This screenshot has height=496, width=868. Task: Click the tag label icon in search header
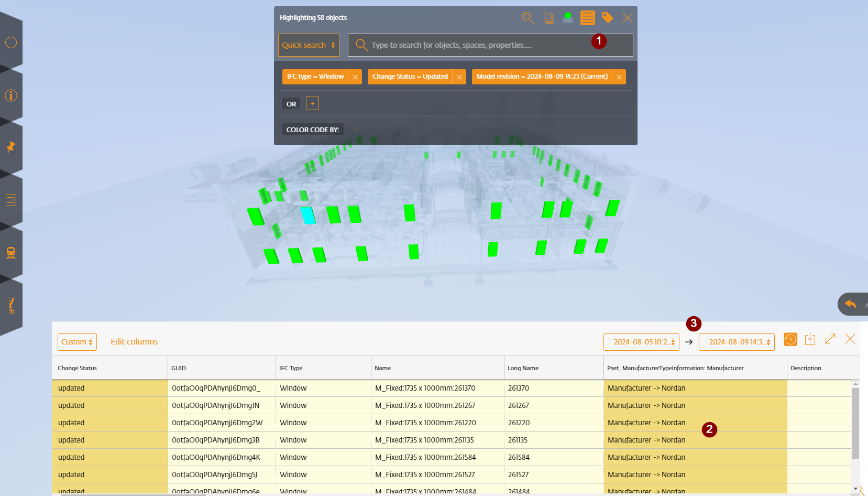tap(607, 18)
